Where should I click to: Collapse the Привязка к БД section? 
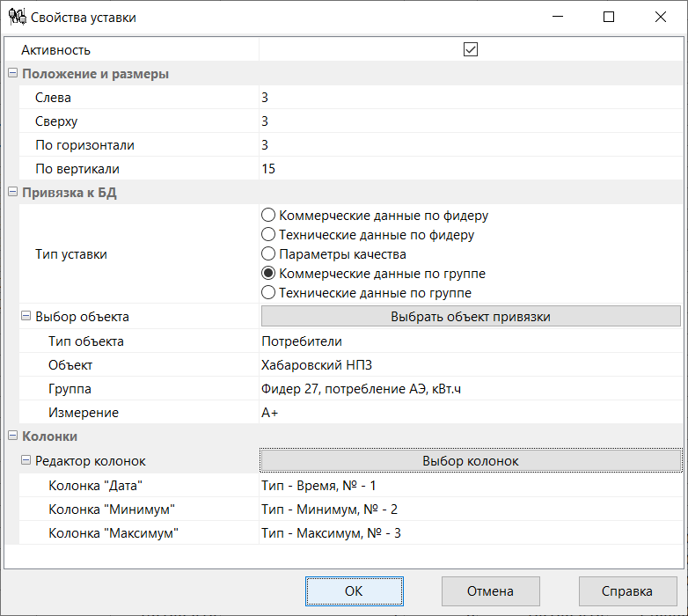12,193
